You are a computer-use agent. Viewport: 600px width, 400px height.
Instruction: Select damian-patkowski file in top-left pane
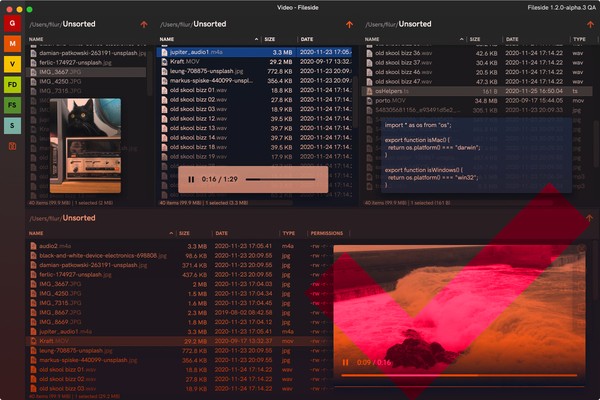[86, 53]
